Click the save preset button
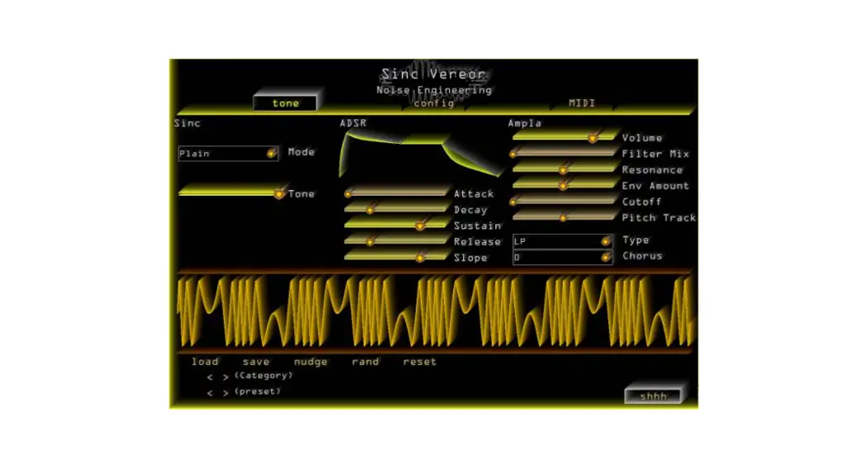The width and height of the screenshot is (868, 470). [255, 361]
